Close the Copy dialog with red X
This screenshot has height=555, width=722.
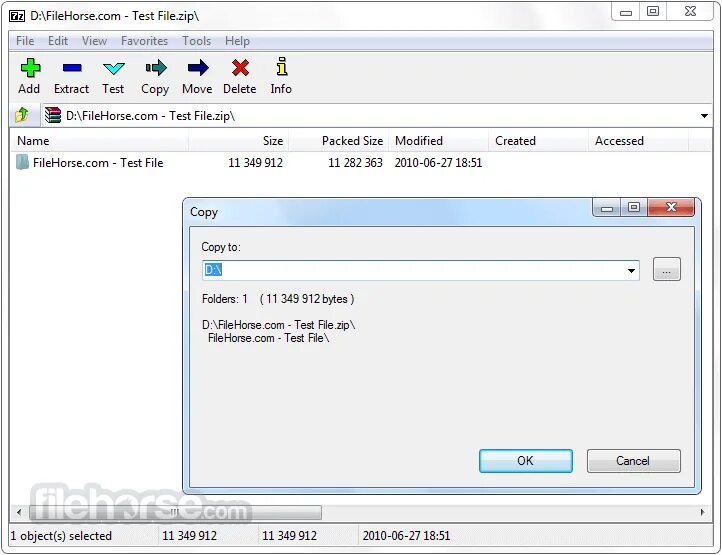coord(671,207)
